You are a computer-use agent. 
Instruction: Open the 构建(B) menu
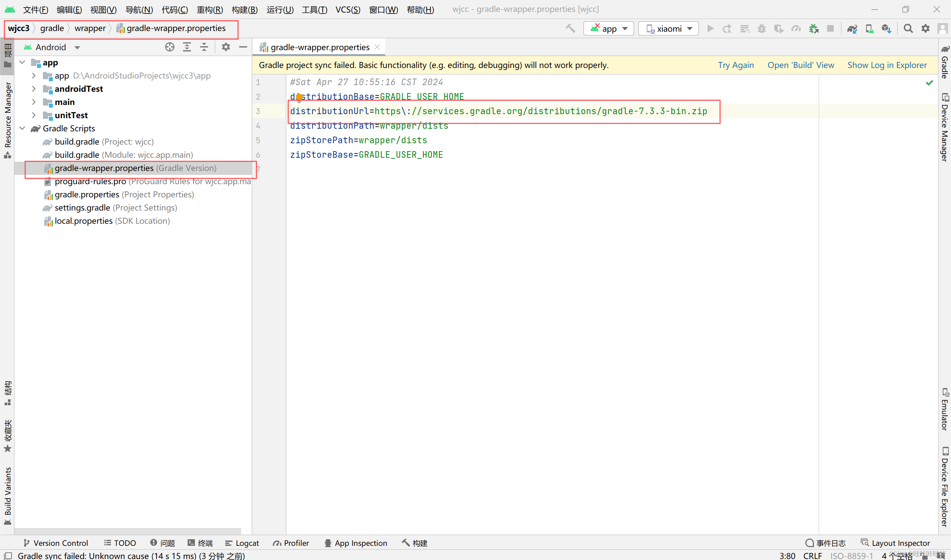click(x=244, y=10)
